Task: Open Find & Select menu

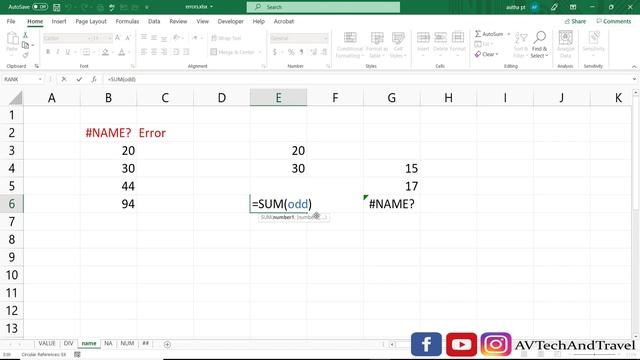Action: click(539, 45)
